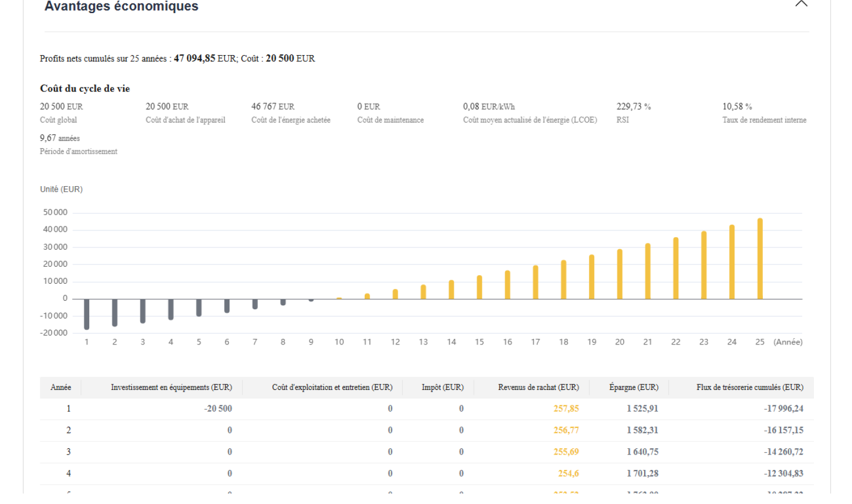Click the Flux de trésorerie cumulés header
The height and width of the screenshot is (504, 852).
point(749,388)
